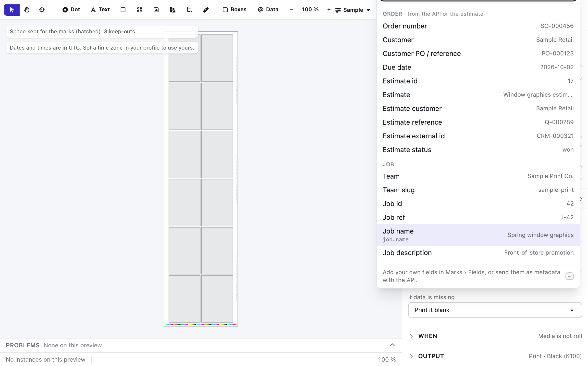Select the crop marks tool
The height and width of the screenshot is (366, 588).
tap(189, 10)
